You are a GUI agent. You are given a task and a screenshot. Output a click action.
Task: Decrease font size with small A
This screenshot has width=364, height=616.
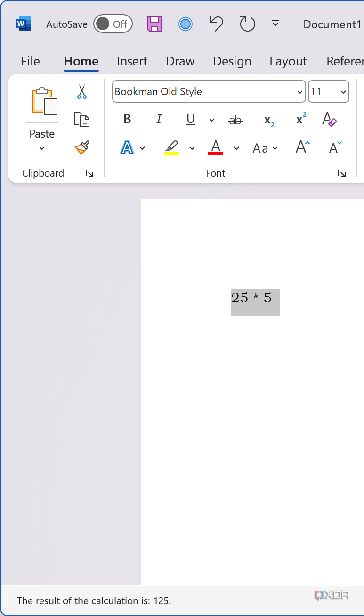[335, 147]
